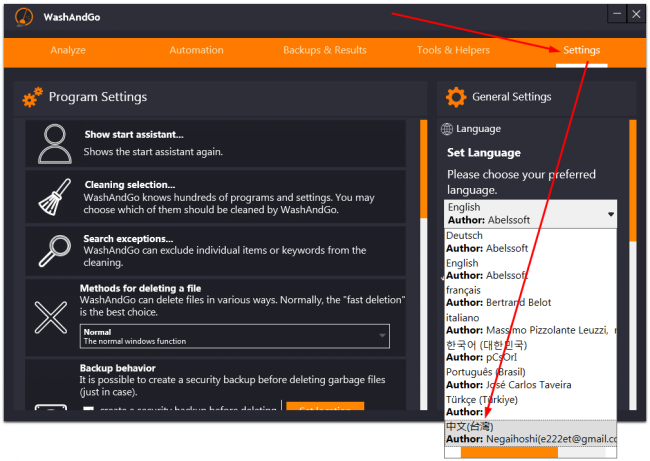Click the Program Settings gears icon
This screenshot has width=650, height=461.
tap(32, 97)
